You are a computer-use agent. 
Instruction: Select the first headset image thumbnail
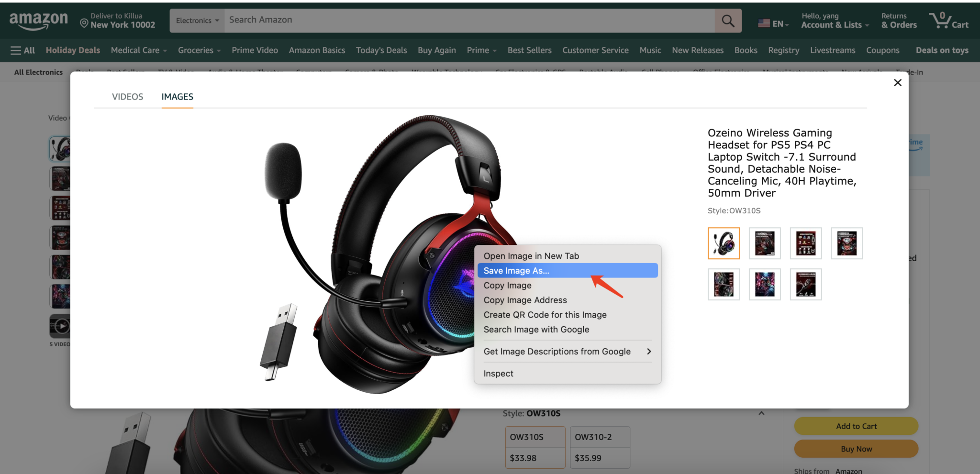point(723,243)
